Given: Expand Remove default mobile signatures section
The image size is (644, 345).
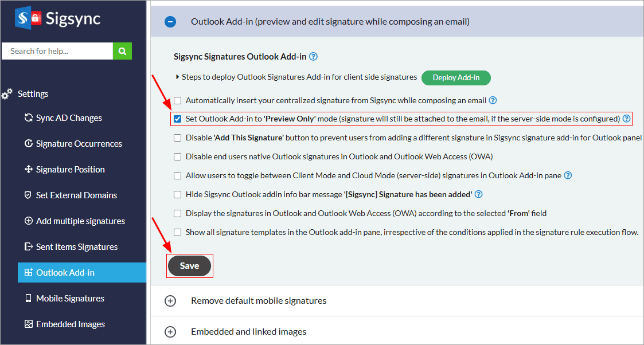Looking at the screenshot, I should tap(170, 301).
